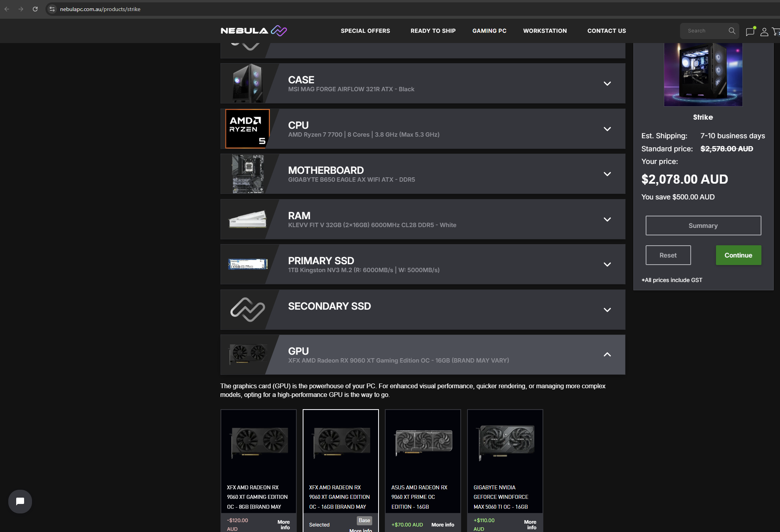Open the chat messages icon in header
Viewport: 780px width, 532px height.
point(750,32)
